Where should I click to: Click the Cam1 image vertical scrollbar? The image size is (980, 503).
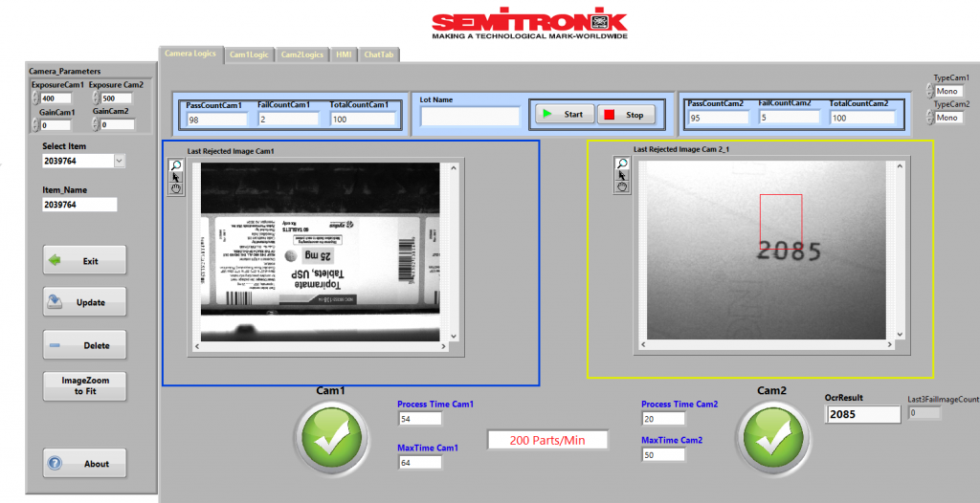point(456,251)
